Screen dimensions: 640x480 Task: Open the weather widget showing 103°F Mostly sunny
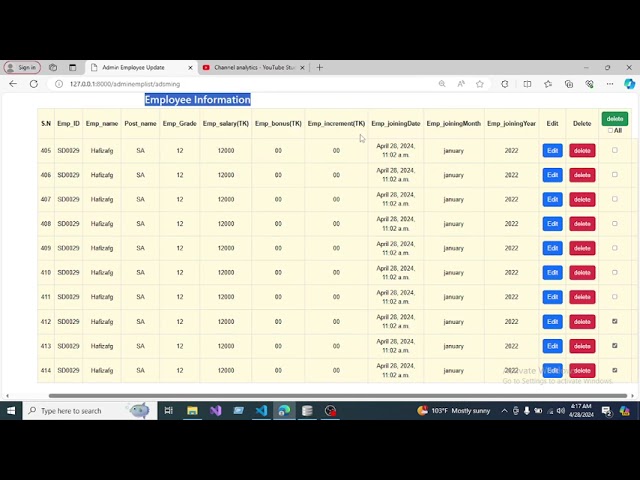tap(453, 411)
